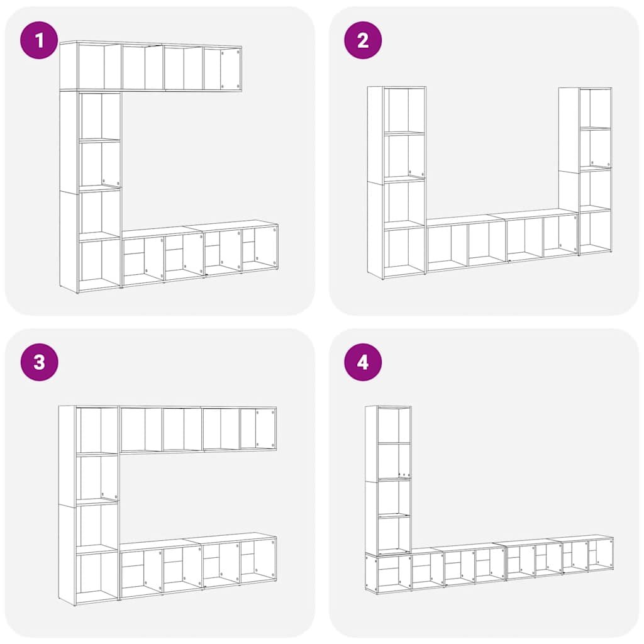Click the top horizontal cabinet in layout 1
The width and height of the screenshot is (644, 644).
pyautogui.click(x=151, y=66)
